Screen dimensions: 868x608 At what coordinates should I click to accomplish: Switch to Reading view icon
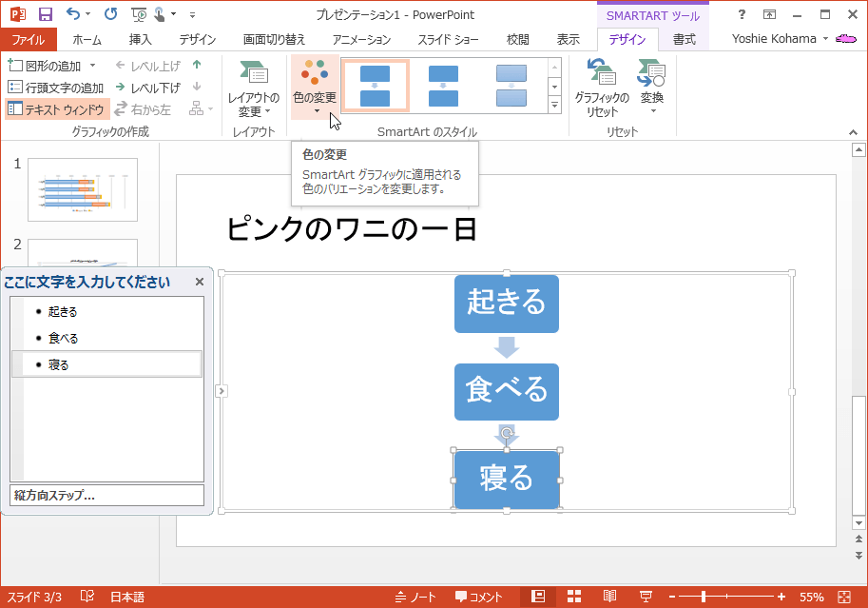(609, 597)
